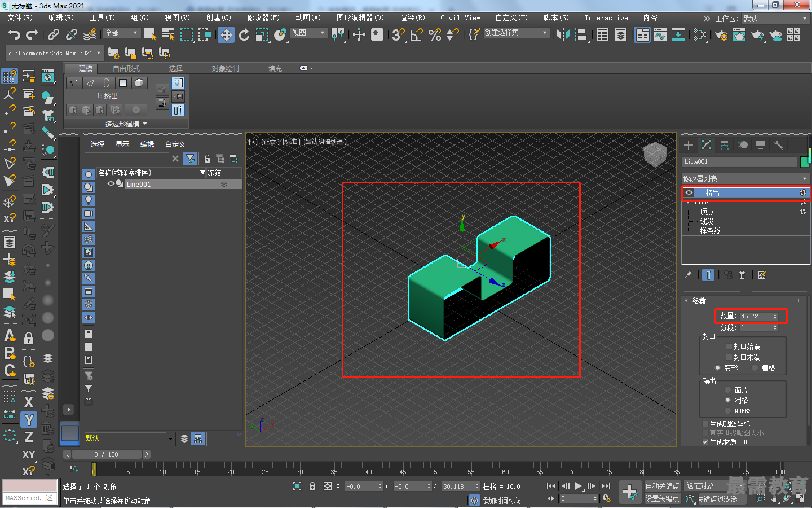812x508 pixels.
Task: Open the Rendering menu
Action: click(412, 18)
